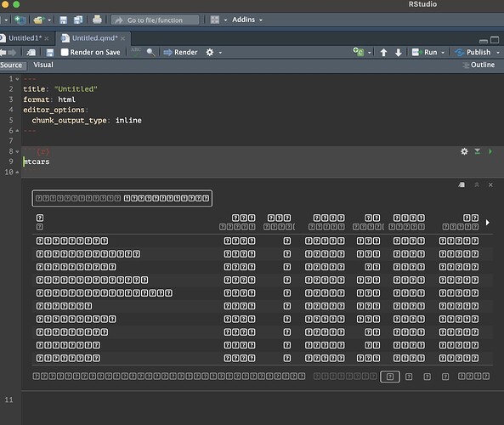Show the Outline pane

point(479,65)
